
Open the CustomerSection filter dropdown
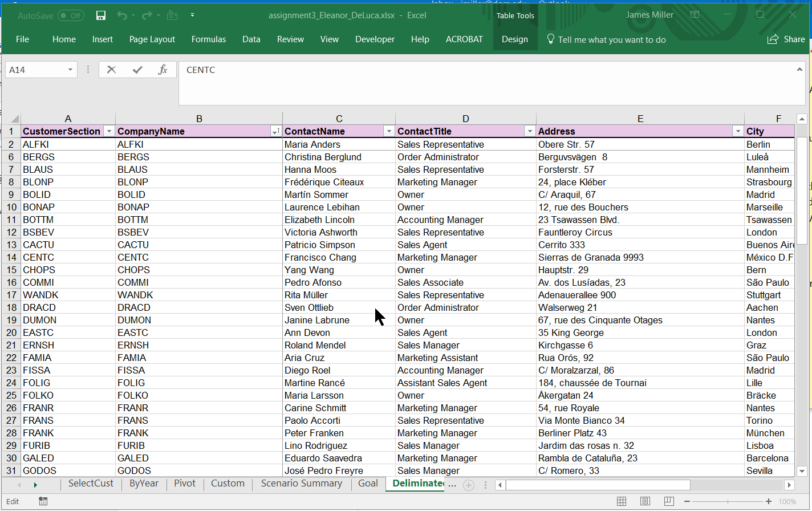click(109, 131)
